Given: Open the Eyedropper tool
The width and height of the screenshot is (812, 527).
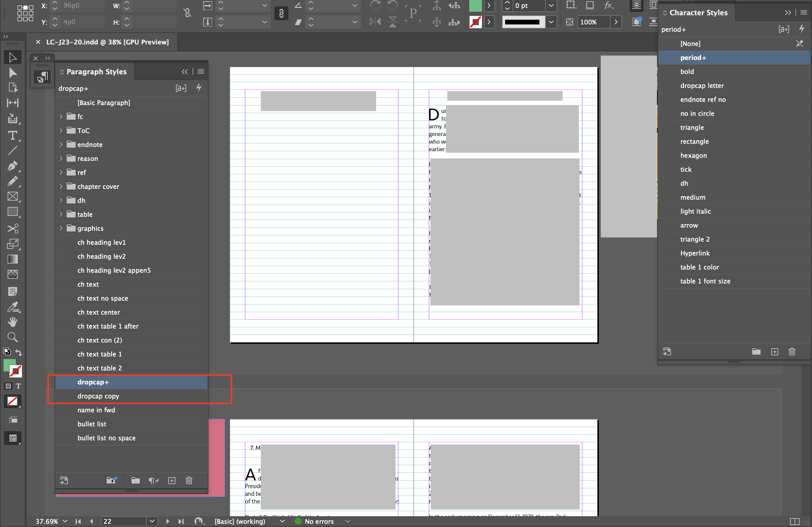Looking at the screenshot, I should coord(13,307).
